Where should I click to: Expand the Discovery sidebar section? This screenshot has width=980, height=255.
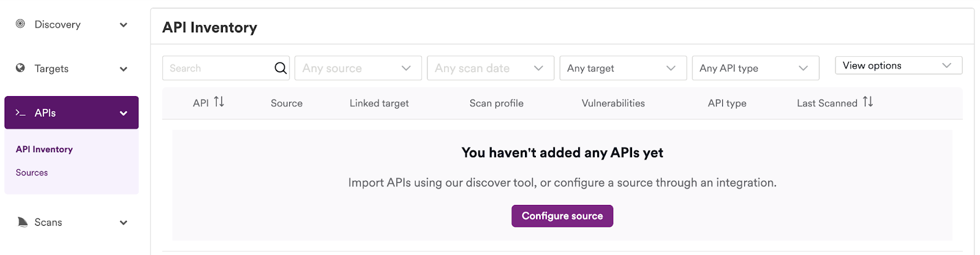(x=124, y=24)
